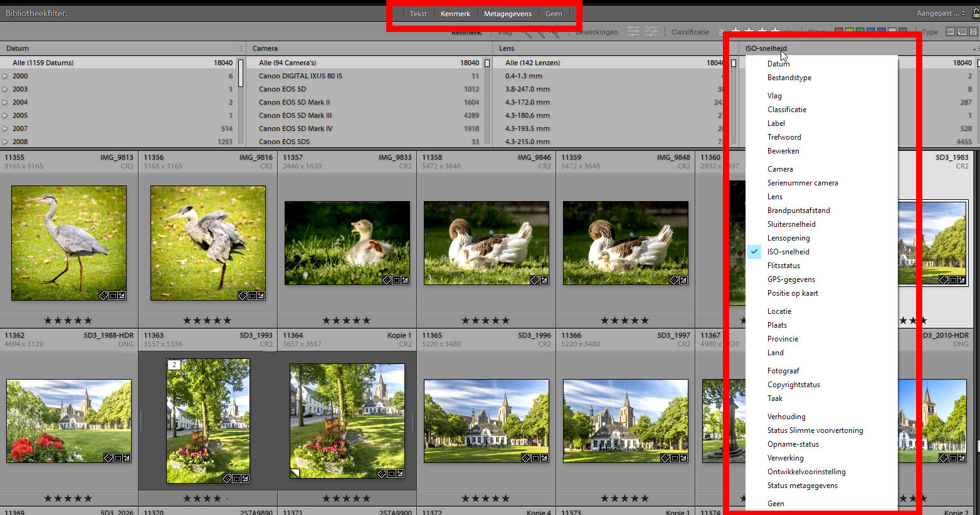
Task: Choose Trefwoord in the column menu
Action: point(784,137)
